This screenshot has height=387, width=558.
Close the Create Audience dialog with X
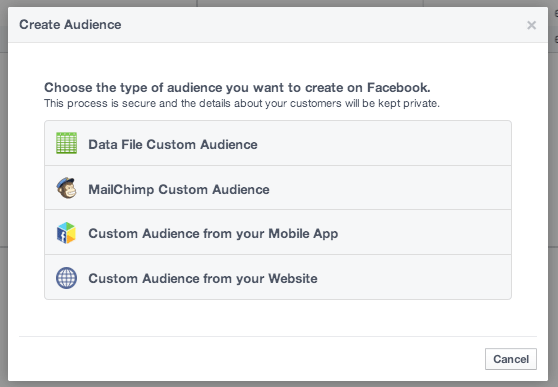coord(531,25)
